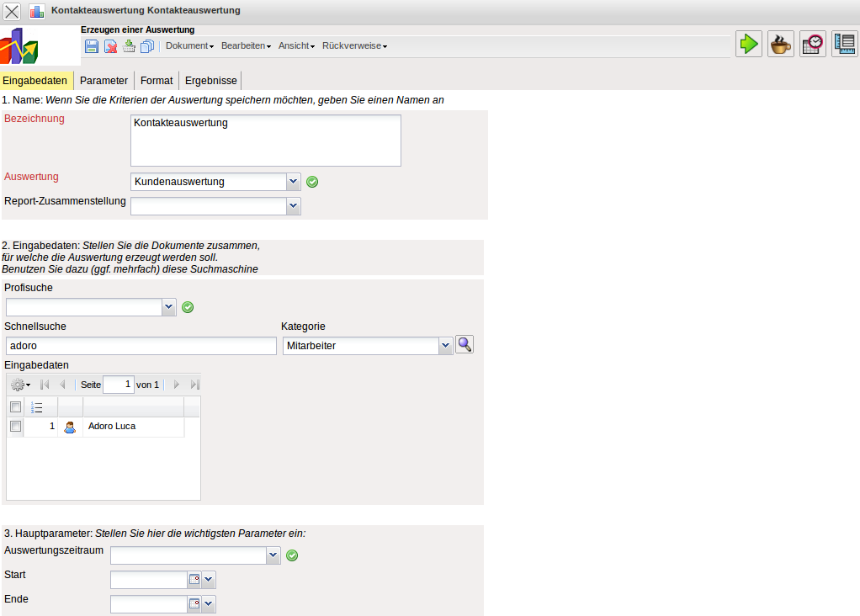Viewport: 860px width, 616px height.
Task: Click the copy document icon
Action: [147, 46]
